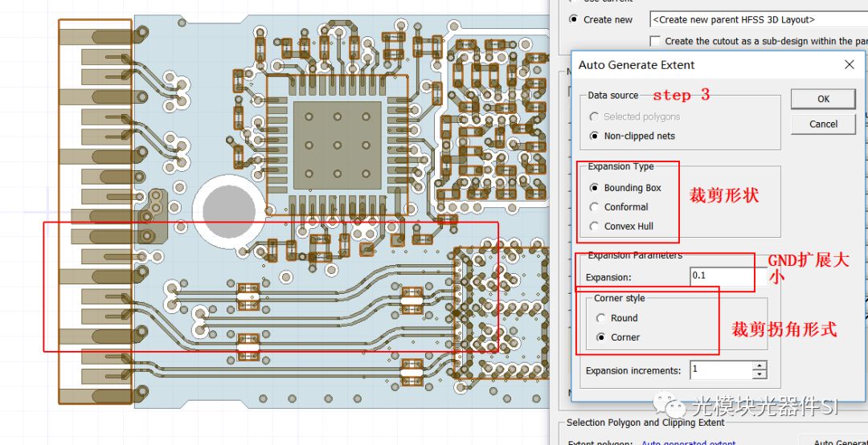Click the Auto generated extent link
This screenshot has height=445, width=868.
pos(689,443)
